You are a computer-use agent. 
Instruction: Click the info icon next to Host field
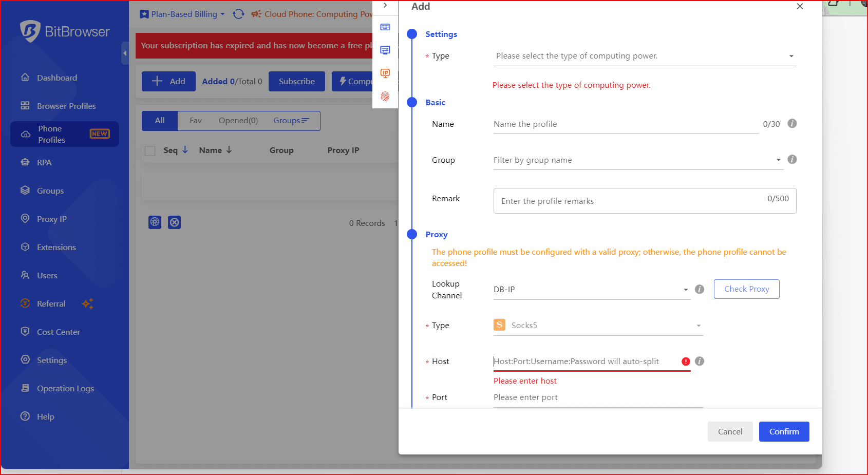coord(700,361)
